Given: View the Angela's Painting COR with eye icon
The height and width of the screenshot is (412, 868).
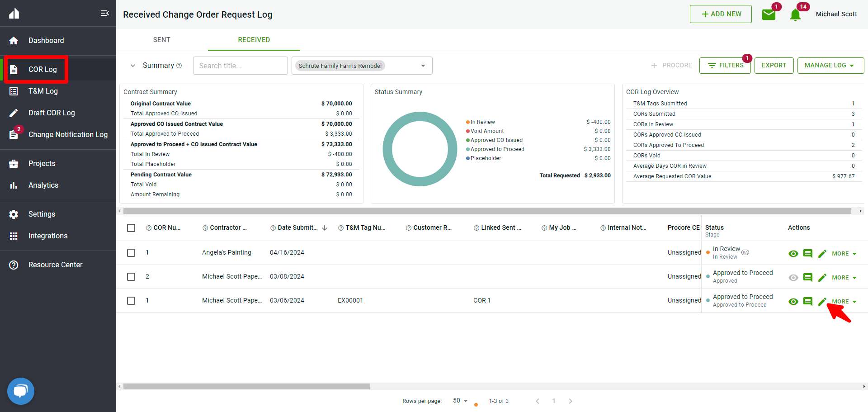Looking at the screenshot, I should pos(793,254).
